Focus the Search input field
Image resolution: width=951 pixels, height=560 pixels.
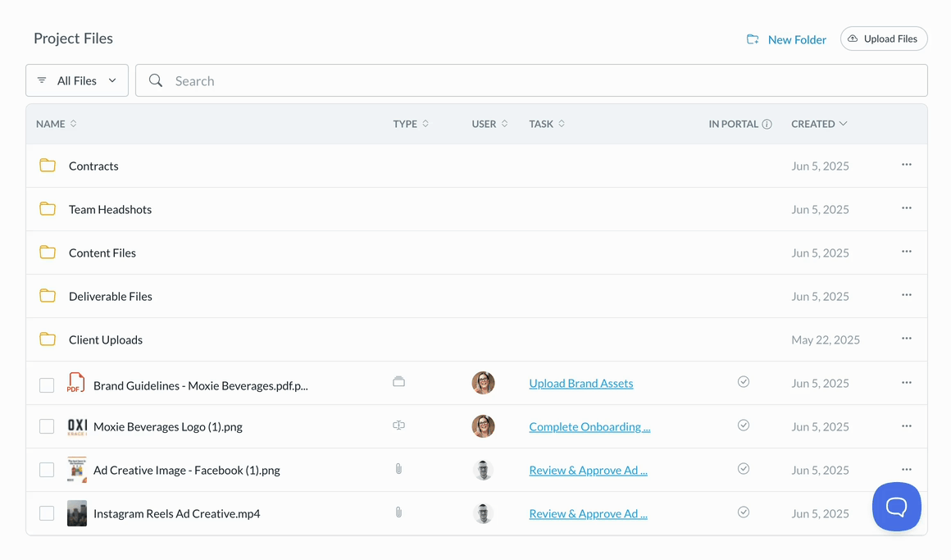click(541, 80)
